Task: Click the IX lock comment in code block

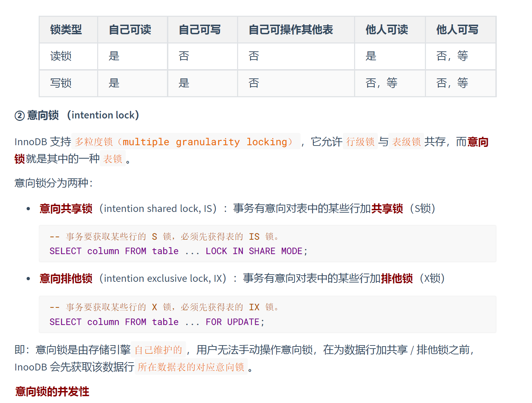Action: [x=164, y=307]
